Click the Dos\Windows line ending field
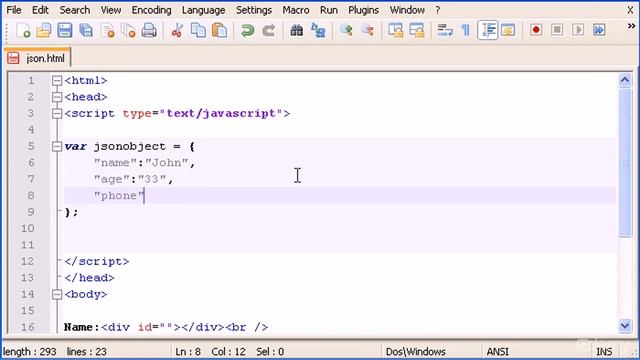This screenshot has height=360, width=640. pos(416,351)
